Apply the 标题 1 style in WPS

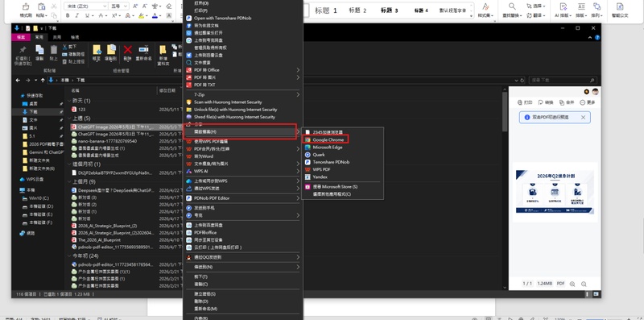(326, 10)
